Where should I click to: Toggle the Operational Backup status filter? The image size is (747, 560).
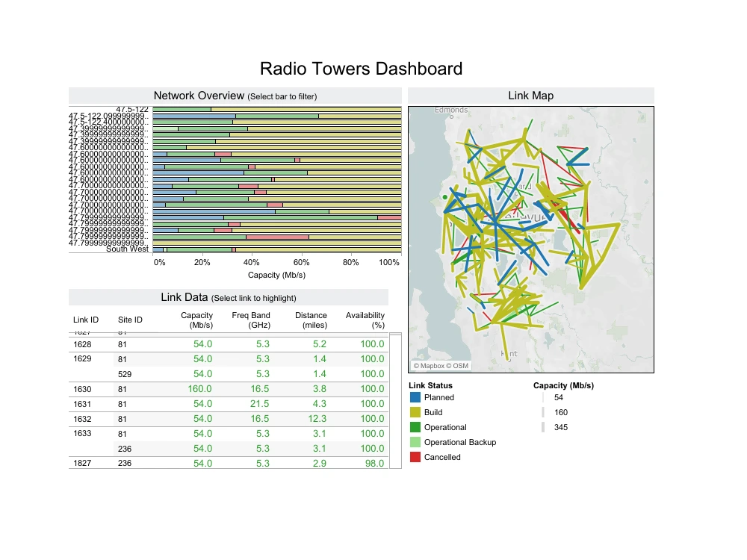(415, 442)
